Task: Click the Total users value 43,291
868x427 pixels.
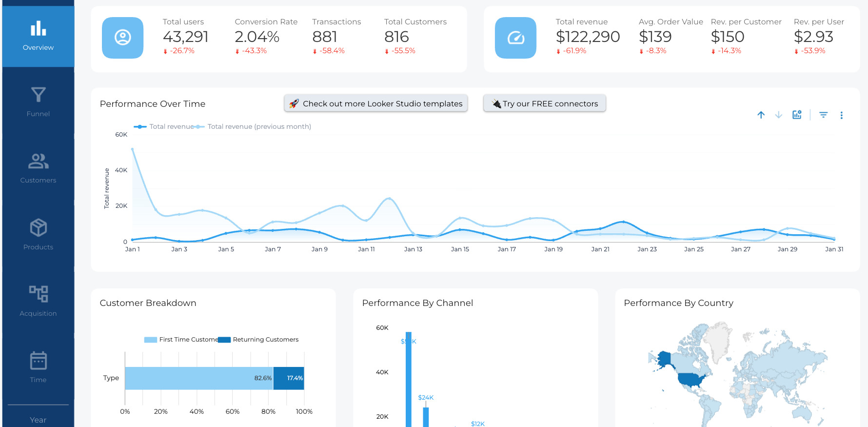Action: (185, 37)
